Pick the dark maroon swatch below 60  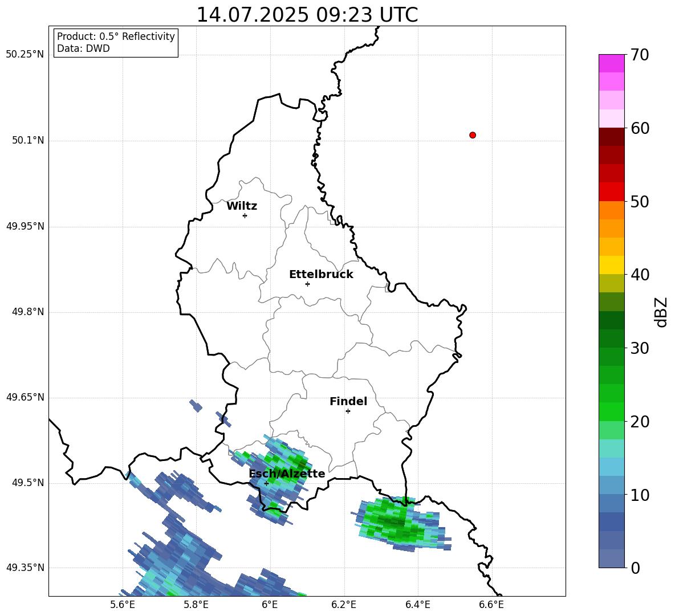tap(611, 137)
